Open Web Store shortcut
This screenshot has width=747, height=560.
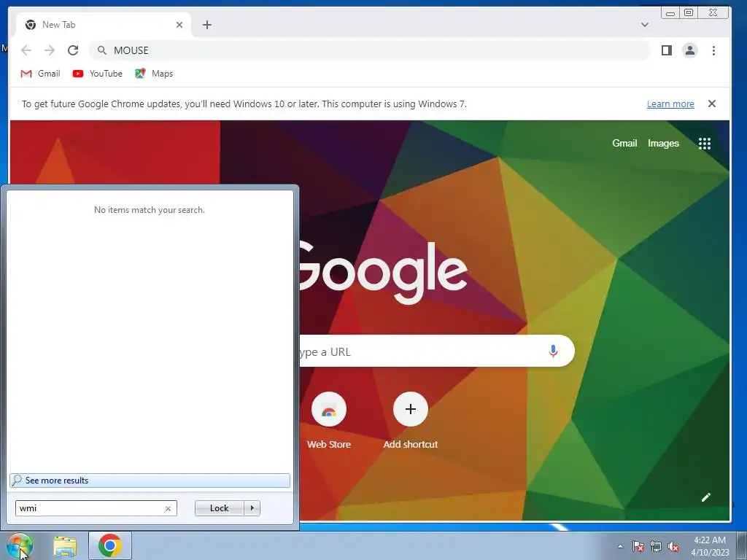[x=329, y=421]
